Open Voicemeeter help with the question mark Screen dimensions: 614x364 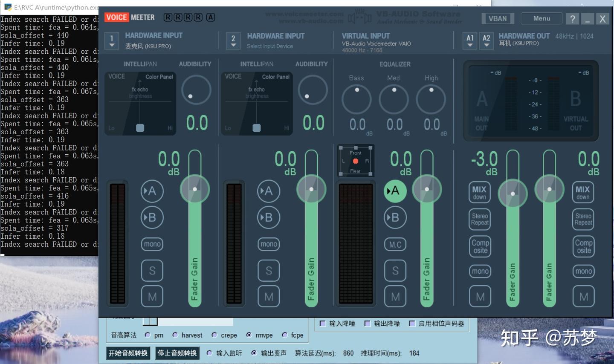point(572,19)
